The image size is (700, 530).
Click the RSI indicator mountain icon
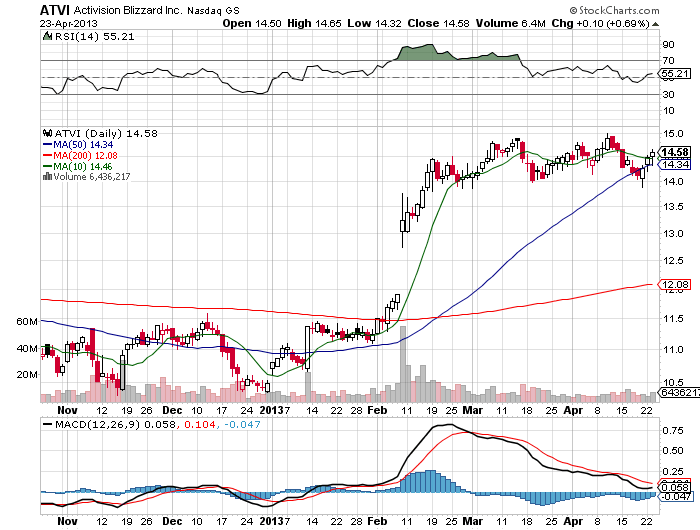click(x=47, y=36)
